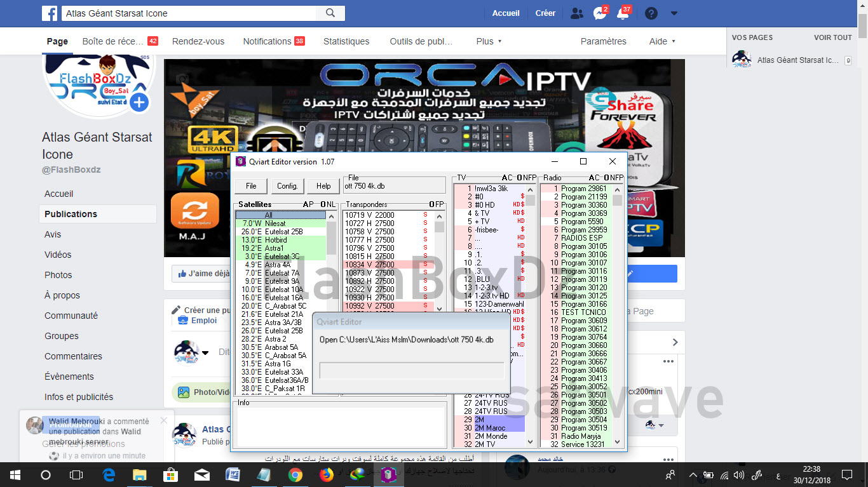Select the Qviart Editor taskbar icon
Image resolution: width=868 pixels, height=487 pixels.
pyautogui.click(x=388, y=474)
